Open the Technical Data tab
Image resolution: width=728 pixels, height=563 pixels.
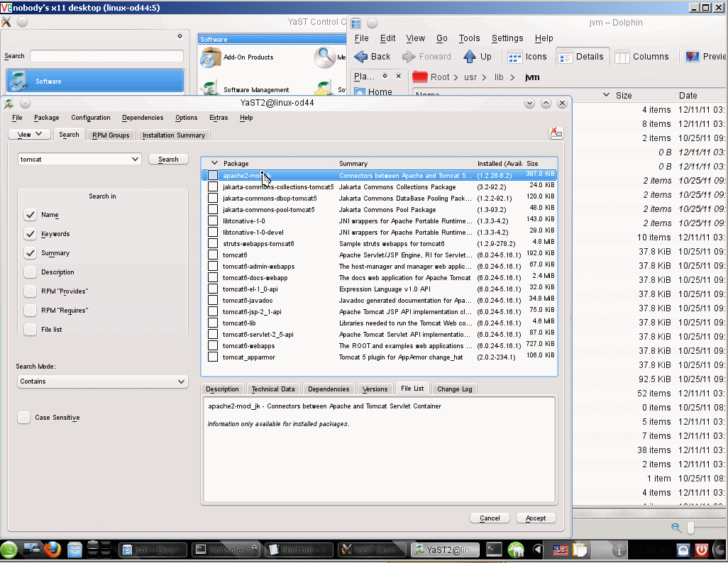point(273,389)
